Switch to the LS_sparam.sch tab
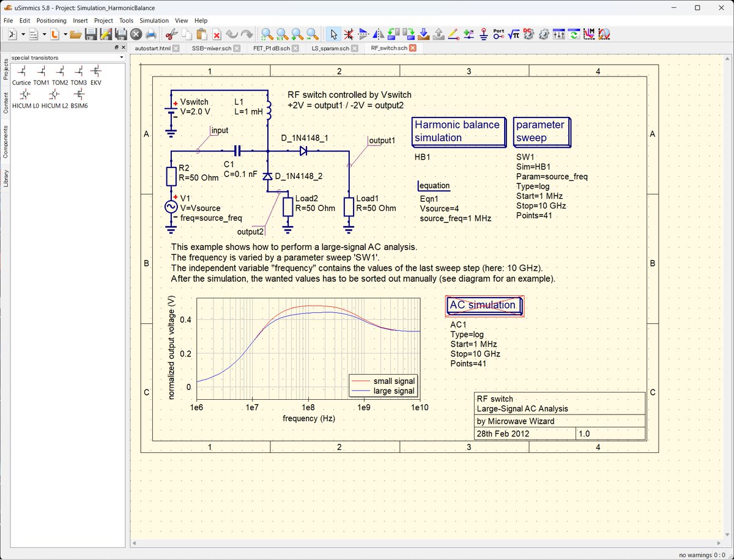The width and height of the screenshot is (734, 560). [330, 47]
